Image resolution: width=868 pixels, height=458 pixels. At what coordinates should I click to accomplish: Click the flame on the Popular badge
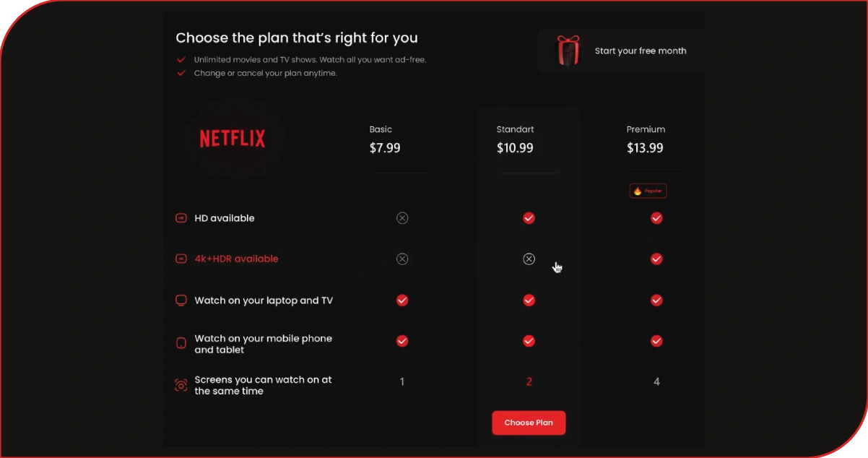click(x=636, y=190)
